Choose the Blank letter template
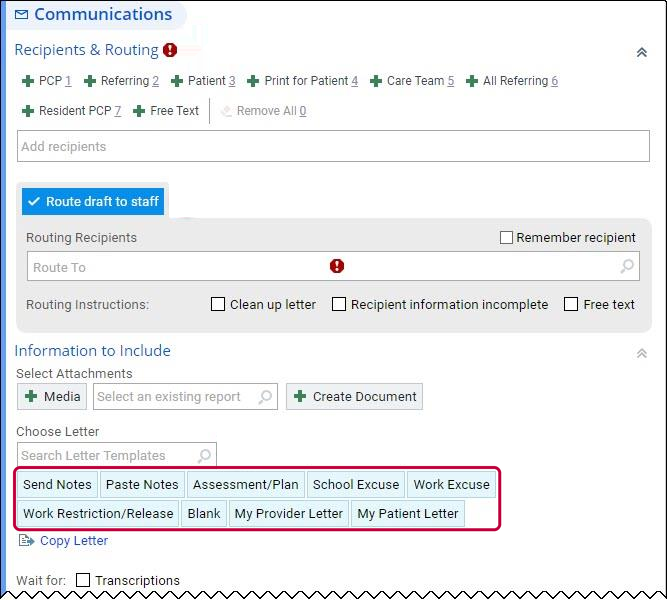Screen dimensions: 667x600 click(x=204, y=514)
